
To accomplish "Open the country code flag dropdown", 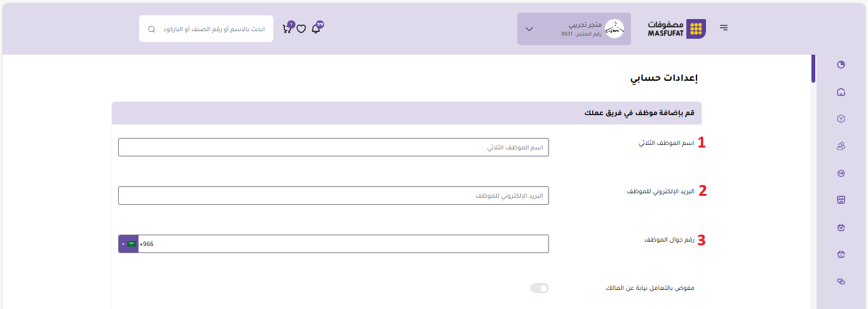I will 128,244.
